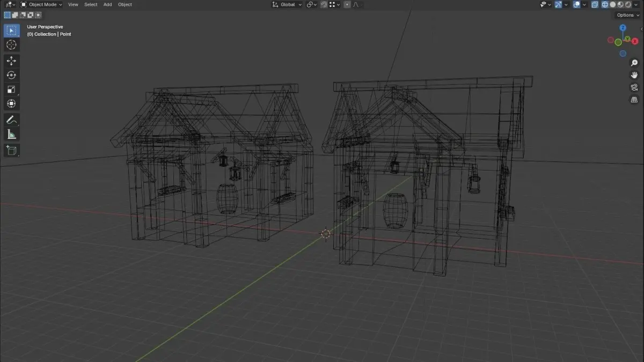The width and height of the screenshot is (644, 362).
Task: Expand the sidebar with the arrow tab
Action: [x=642, y=29]
